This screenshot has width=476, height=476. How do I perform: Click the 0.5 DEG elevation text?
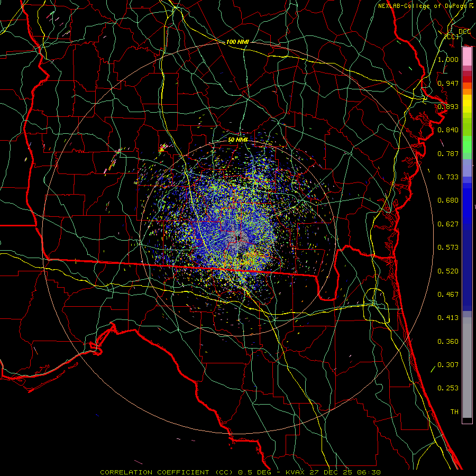(255, 472)
